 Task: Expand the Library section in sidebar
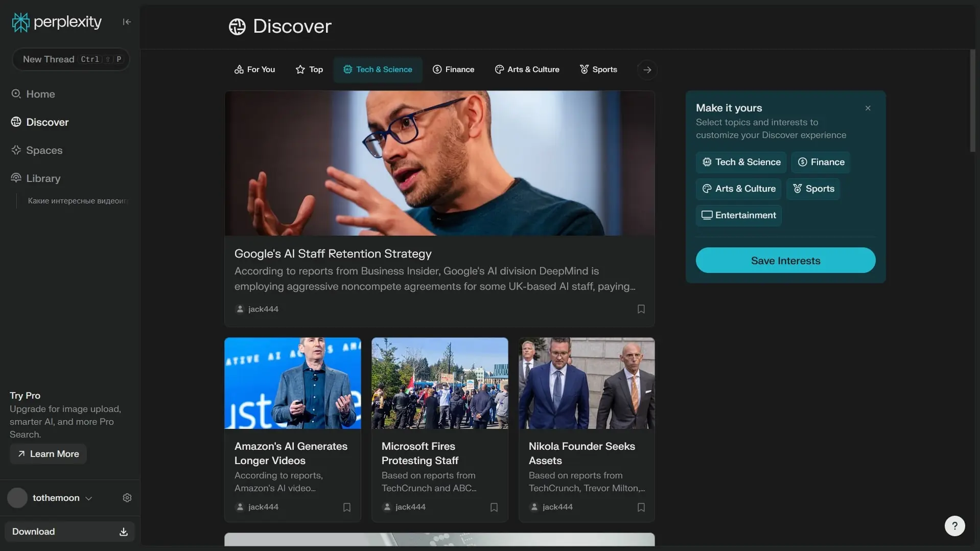43,178
